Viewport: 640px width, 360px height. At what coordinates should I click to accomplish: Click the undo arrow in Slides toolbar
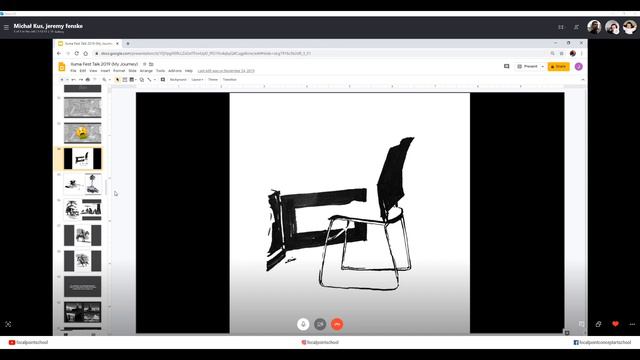[73, 80]
